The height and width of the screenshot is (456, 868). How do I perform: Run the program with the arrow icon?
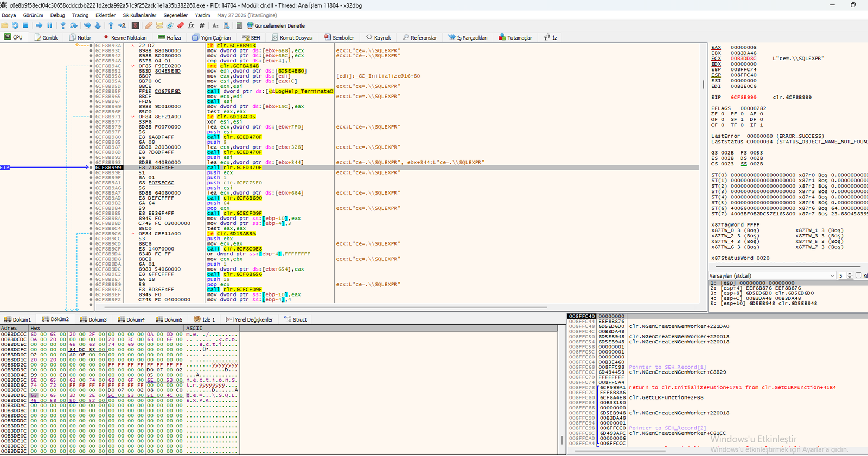pos(39,25)
